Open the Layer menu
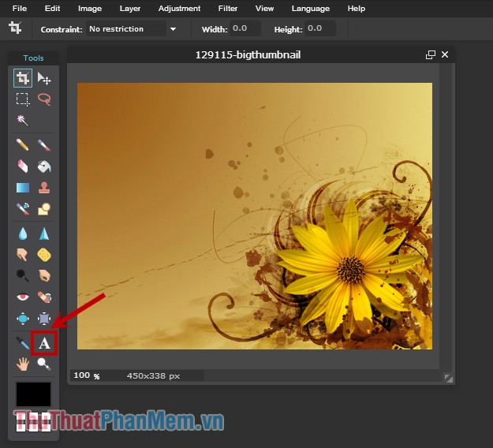This screenshot has height=448, width=493. (x=130, y=8)
